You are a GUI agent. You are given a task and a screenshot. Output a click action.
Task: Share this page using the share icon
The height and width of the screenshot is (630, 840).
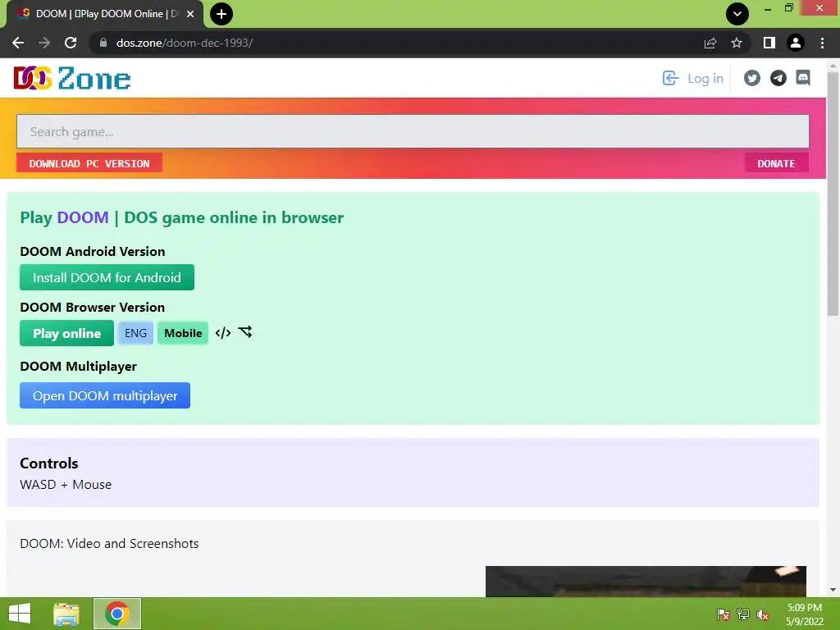710,43
